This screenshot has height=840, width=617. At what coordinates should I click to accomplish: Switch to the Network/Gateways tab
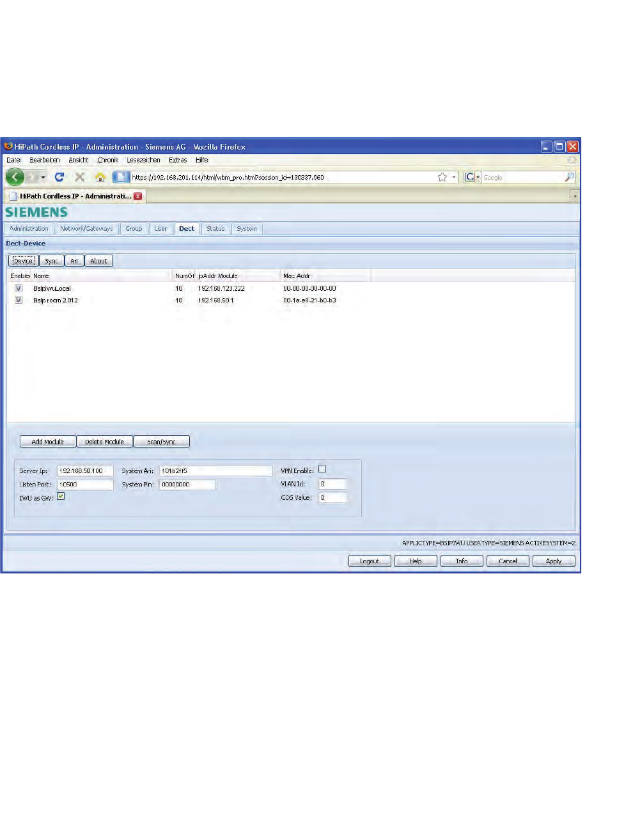86,229
